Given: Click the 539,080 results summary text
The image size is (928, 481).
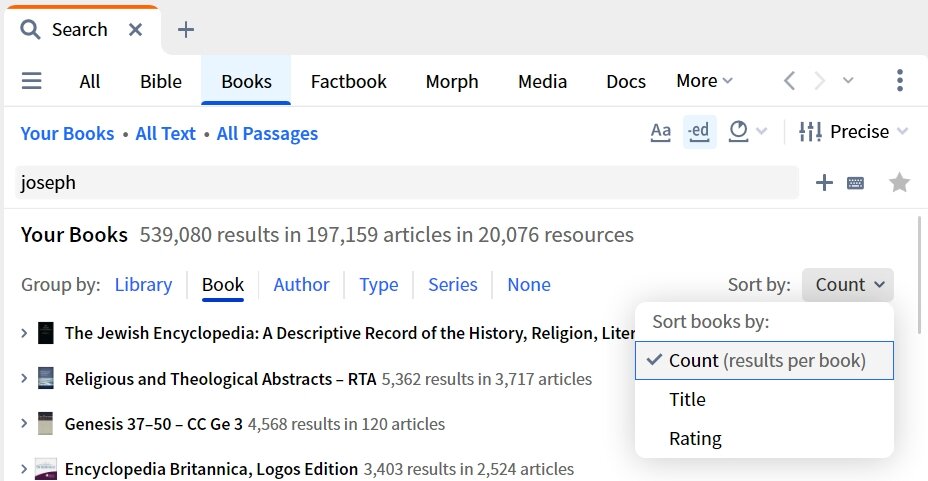Looking at the screenshot, I should tap(386, 235).
